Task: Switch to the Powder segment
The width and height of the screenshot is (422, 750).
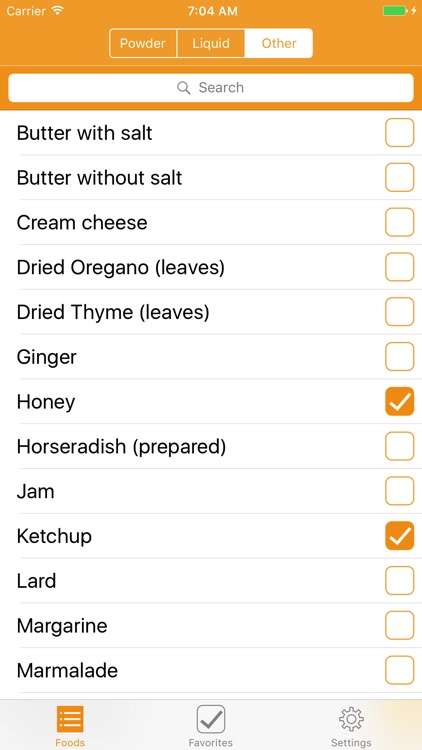Action: (143, 43)
